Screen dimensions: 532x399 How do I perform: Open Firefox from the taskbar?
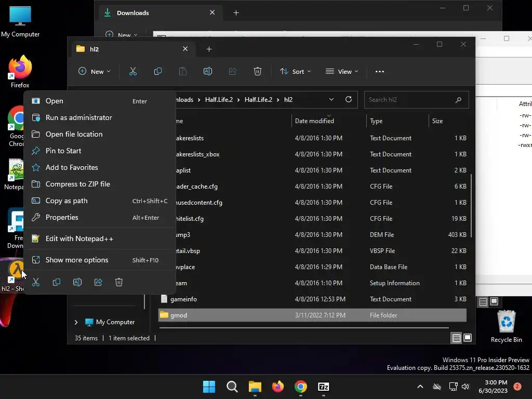[278, 387]
